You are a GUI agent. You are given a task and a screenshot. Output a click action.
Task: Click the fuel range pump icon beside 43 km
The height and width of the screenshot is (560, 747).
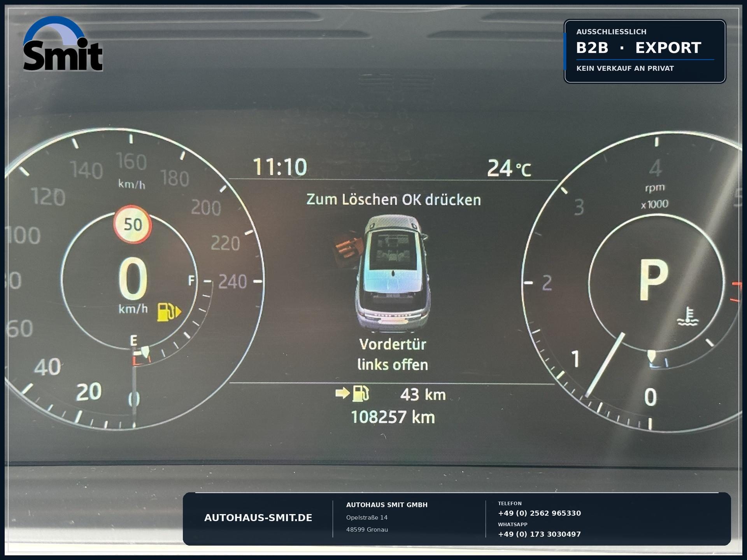(x=352, y=393)
